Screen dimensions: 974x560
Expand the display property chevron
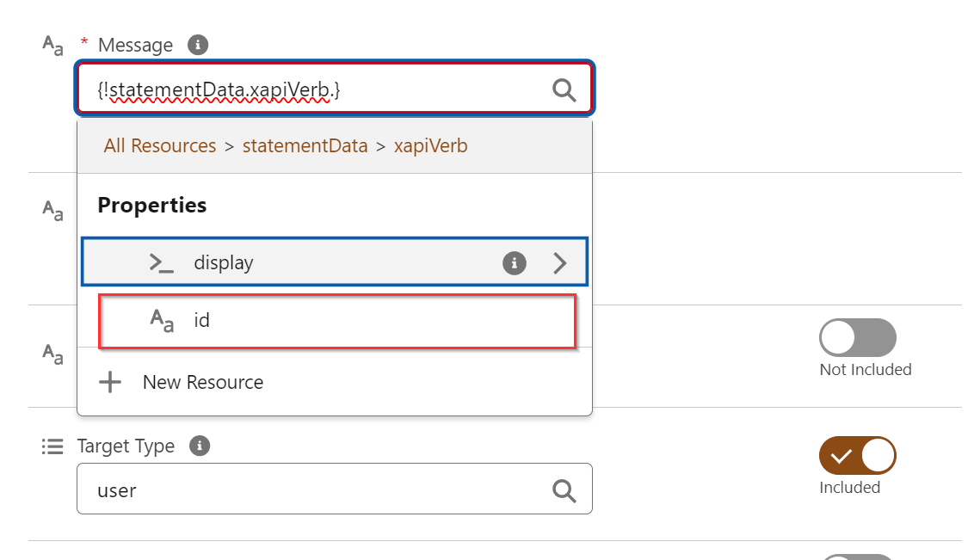click(560, 262)
